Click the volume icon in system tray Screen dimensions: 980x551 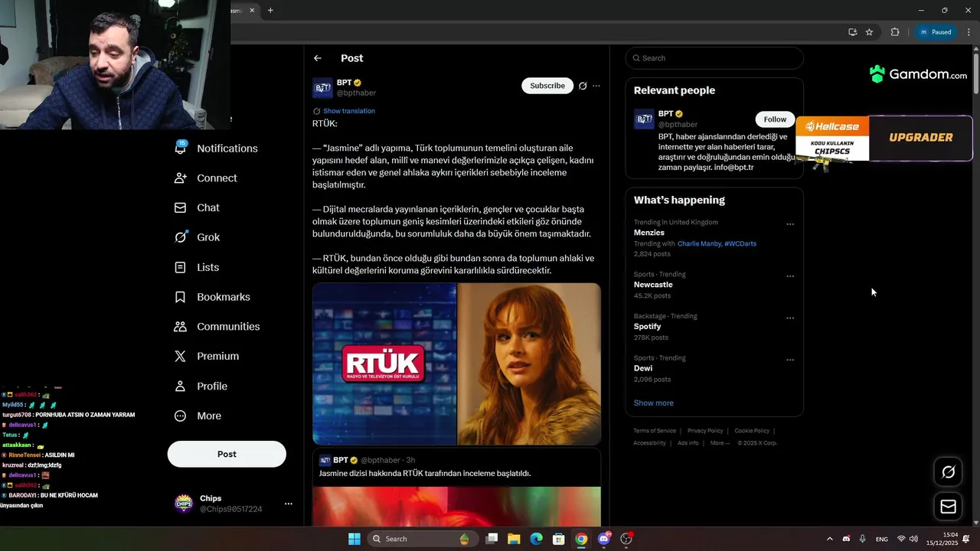click(913, 539)
